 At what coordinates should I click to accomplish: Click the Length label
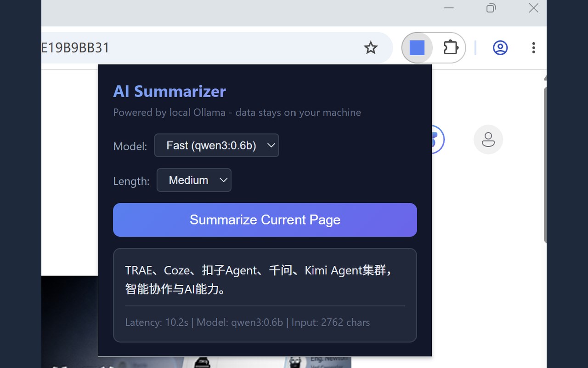pyautogui.click(x=131, y=181)
